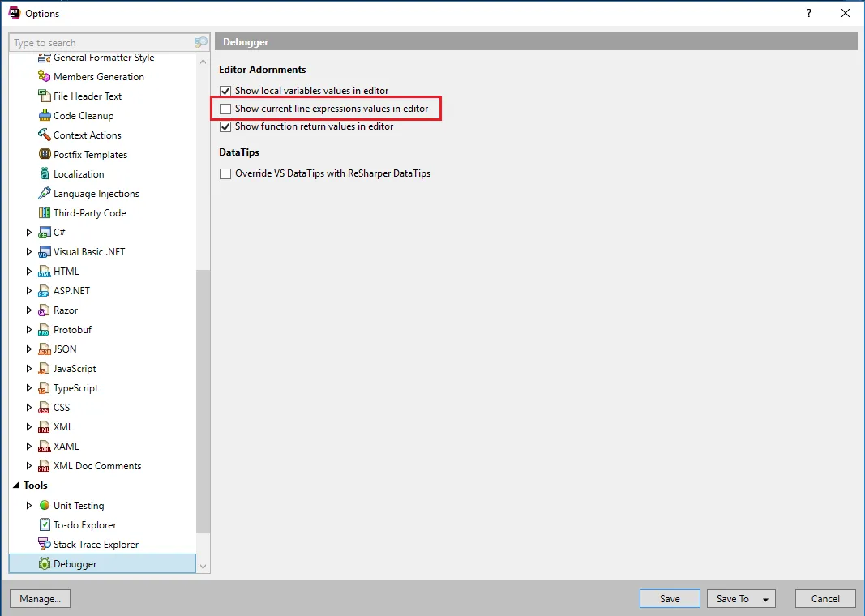The image size is (865, 616).
Task: Open Context Actions hammer icon
Action: click(44, 135)
